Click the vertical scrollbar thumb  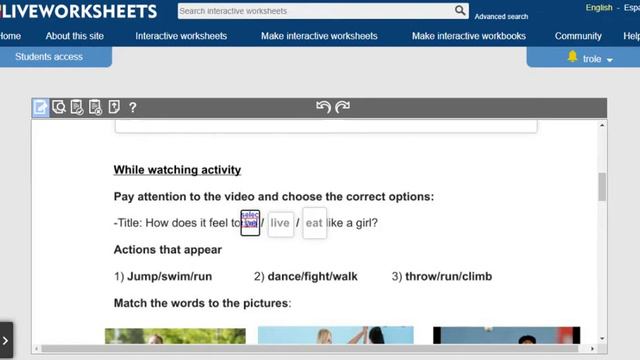602,187
